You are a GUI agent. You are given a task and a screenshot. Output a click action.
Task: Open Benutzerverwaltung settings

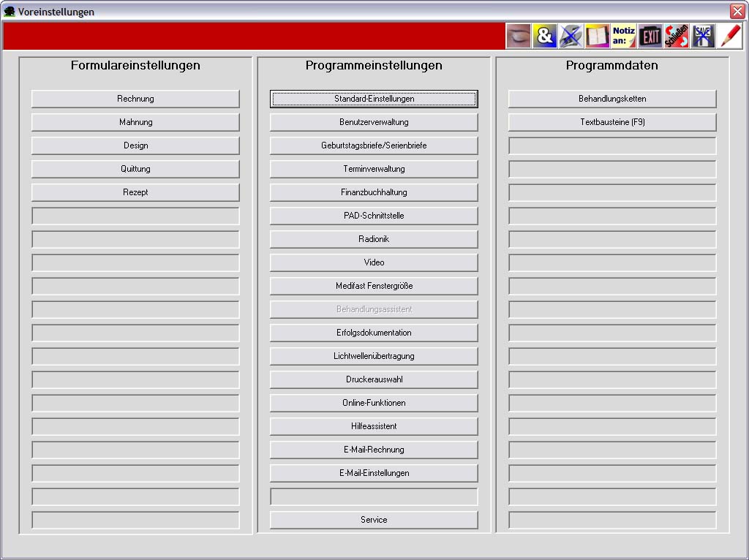374,122
